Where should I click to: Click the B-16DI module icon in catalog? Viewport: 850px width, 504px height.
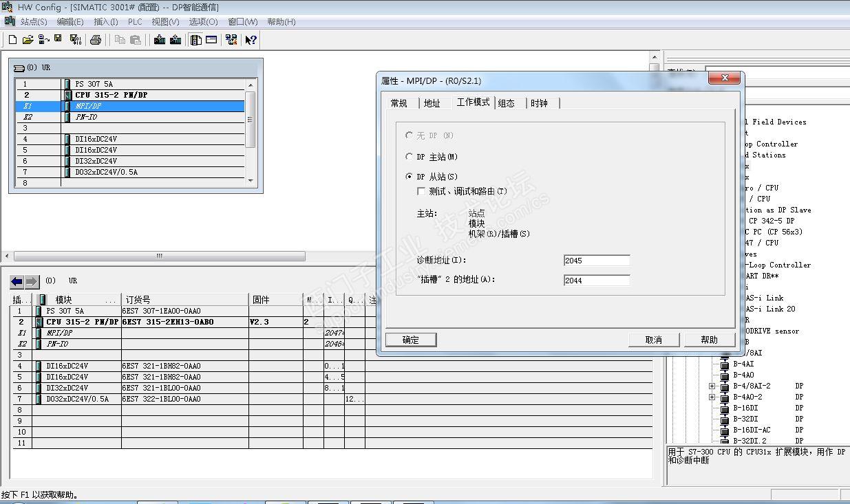click(725, 408)
